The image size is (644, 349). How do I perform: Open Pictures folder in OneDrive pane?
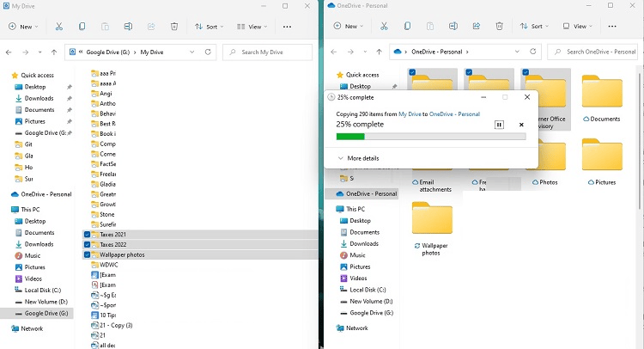point(602,162)
